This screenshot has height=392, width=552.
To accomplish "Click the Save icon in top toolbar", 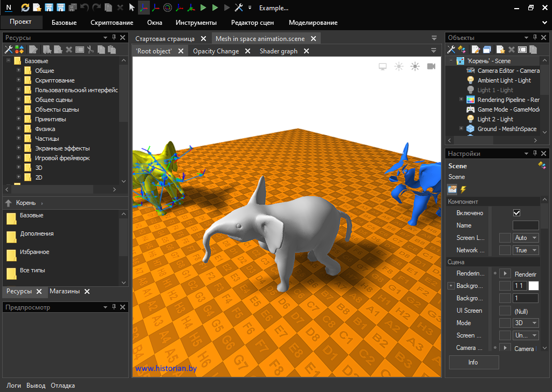I will 49,8.
